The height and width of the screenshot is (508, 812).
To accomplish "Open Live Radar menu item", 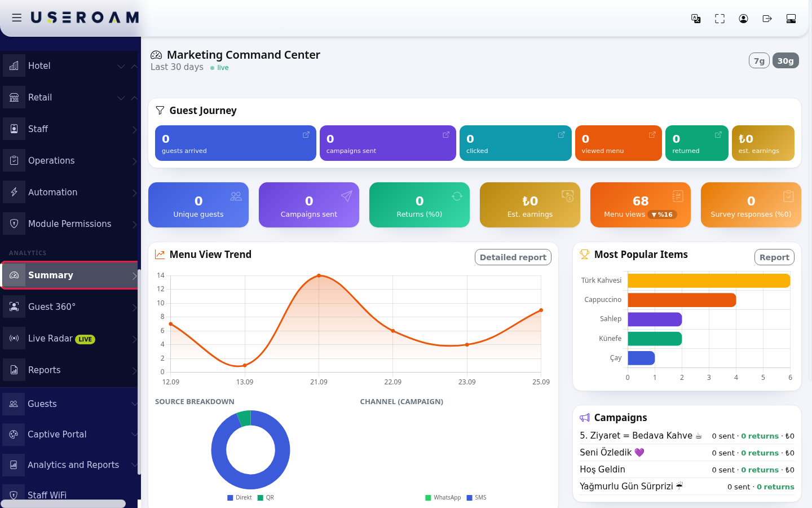I will 70,339.
